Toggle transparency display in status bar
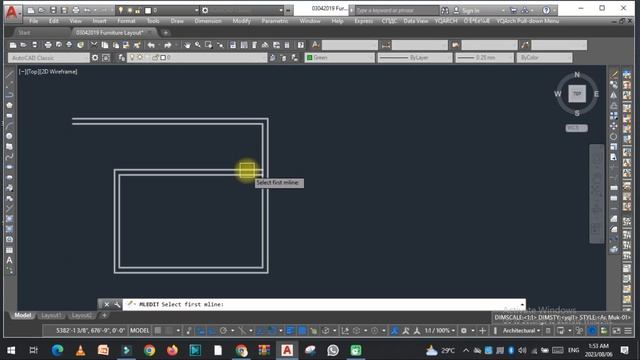 [x=302, y=331]
